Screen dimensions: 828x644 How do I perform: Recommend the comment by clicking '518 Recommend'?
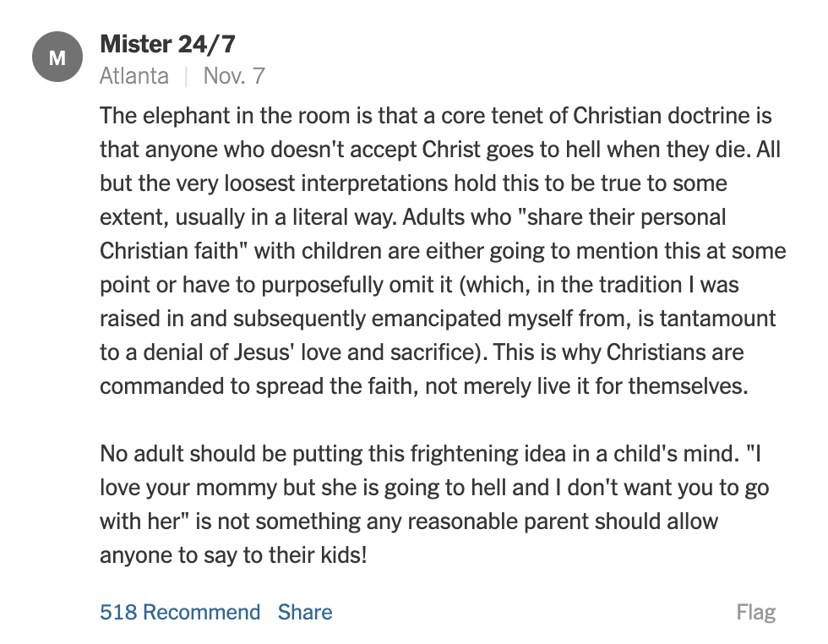[180, 612]
